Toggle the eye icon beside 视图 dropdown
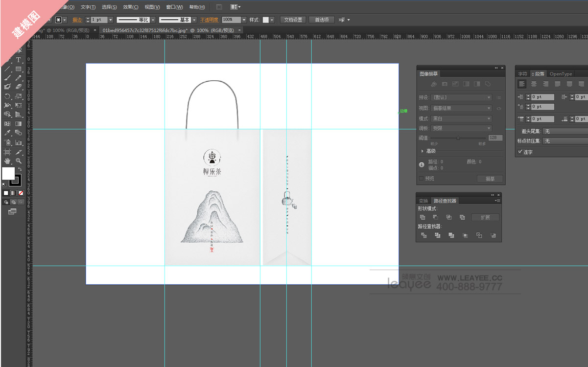Viewport: 588px width, 367px height. [x=499, y=109]
